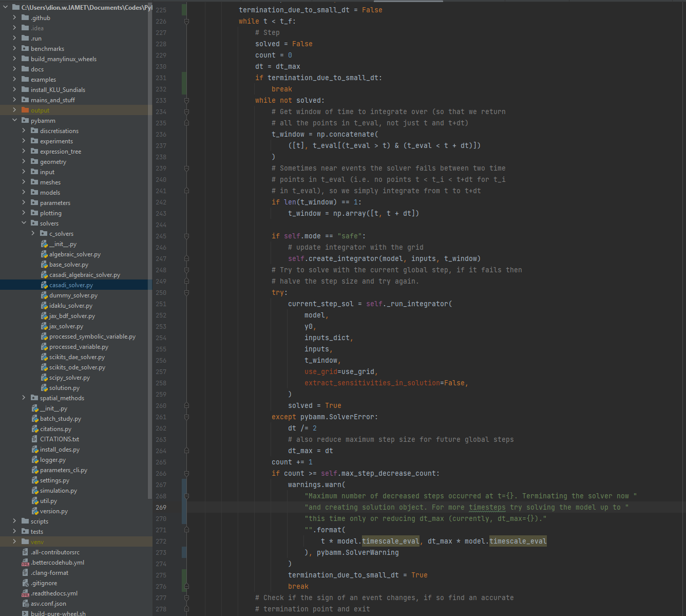Collapse the pybamm directory
The height and width of the screenshot is (616, 686).
click(14, 120)
